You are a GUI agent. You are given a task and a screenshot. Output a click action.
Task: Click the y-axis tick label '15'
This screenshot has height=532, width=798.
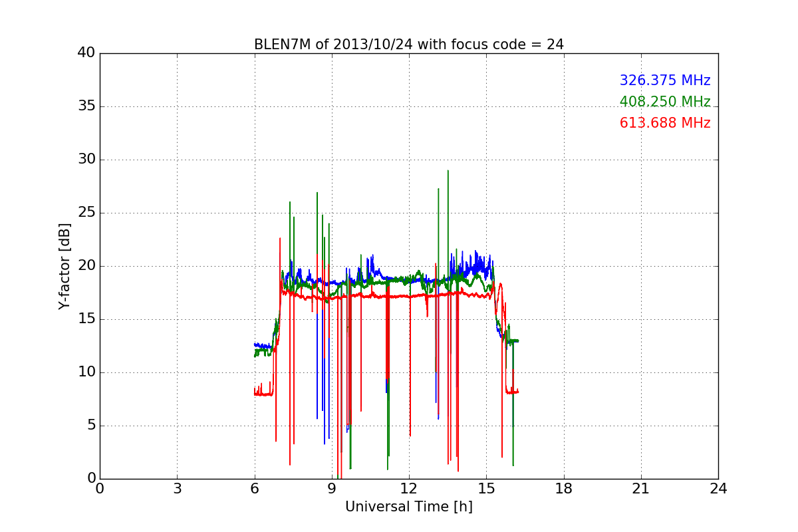[86, 319]
